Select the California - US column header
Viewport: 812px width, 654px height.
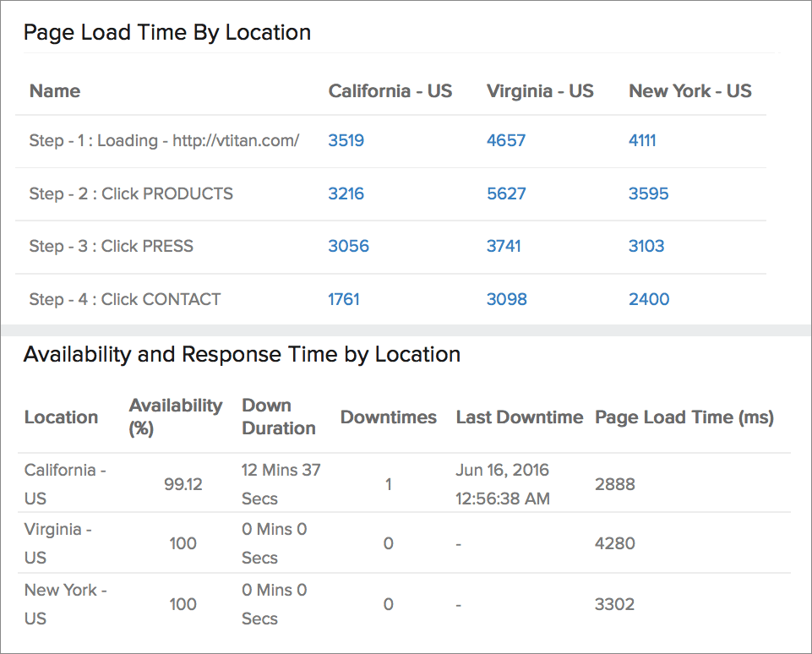point(390,91)
